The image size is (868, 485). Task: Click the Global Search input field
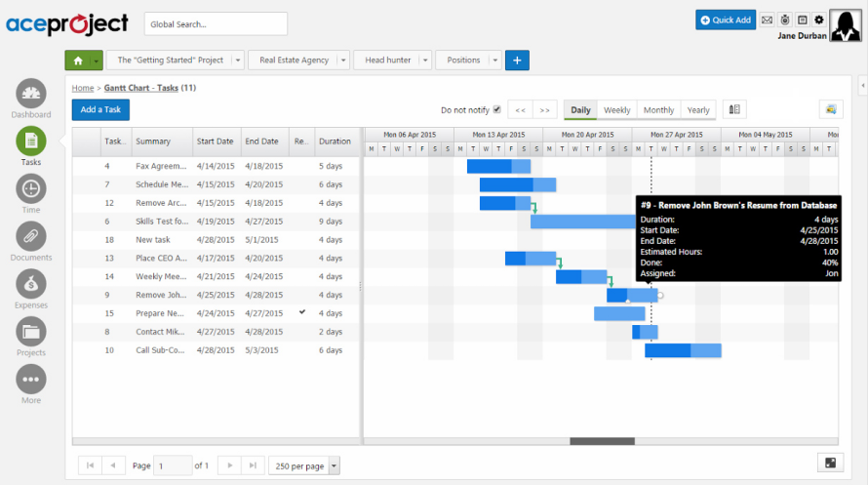click(x=216, y=23)
